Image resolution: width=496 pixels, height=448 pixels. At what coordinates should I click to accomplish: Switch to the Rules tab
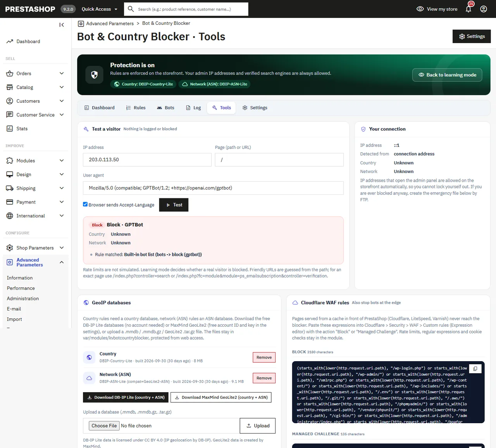pos(136,108)
